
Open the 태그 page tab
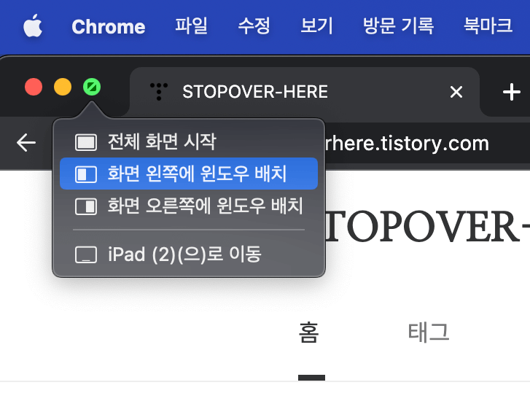click(x=429, y=332)
